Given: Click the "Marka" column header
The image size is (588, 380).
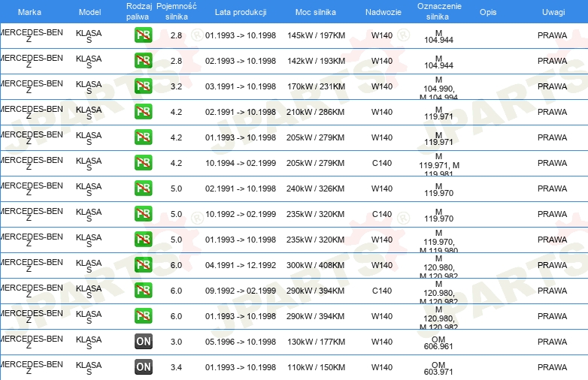Looking at the screenshot, I should click(x=29, y=12).
